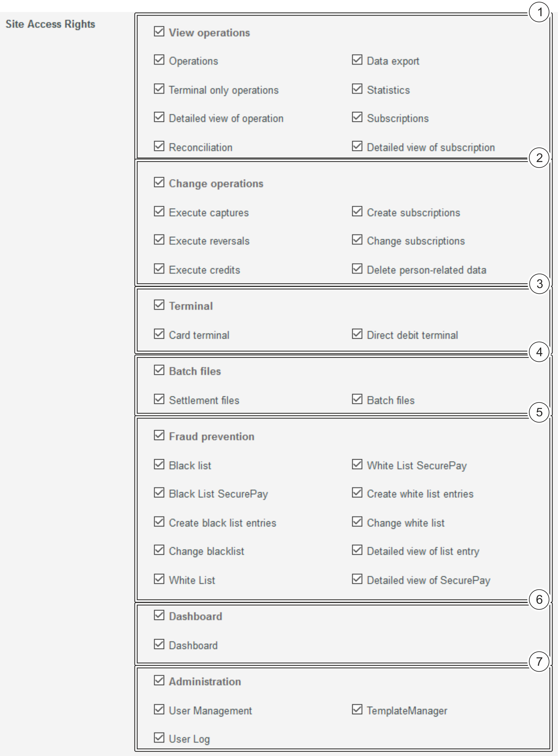The height and width of the screenshot is (756, 558).
Task: Uncheck Detailed view of list entry
Action: (x=357, y=550)
